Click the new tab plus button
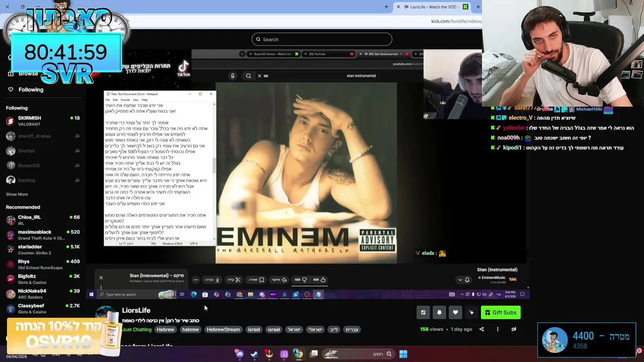 coord(386,7)
